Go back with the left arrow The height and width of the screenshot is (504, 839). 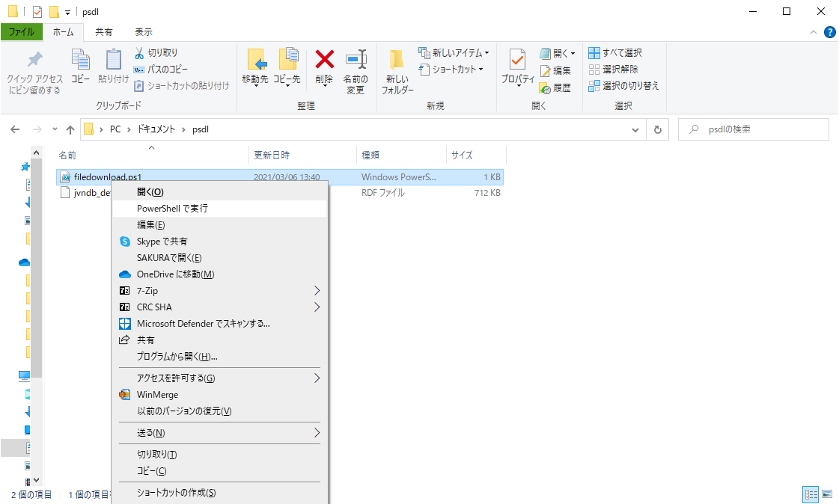(15, 129)
